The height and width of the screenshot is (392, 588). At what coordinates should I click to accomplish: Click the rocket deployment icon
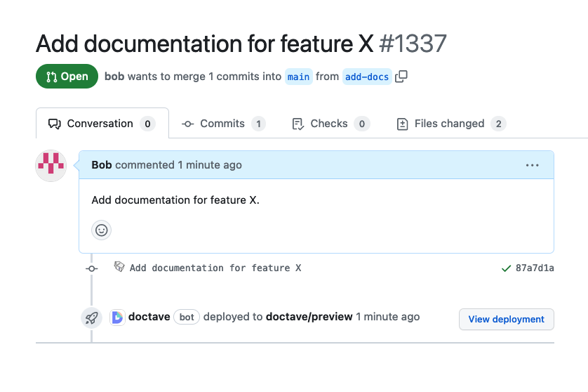[x=91, y=318]
